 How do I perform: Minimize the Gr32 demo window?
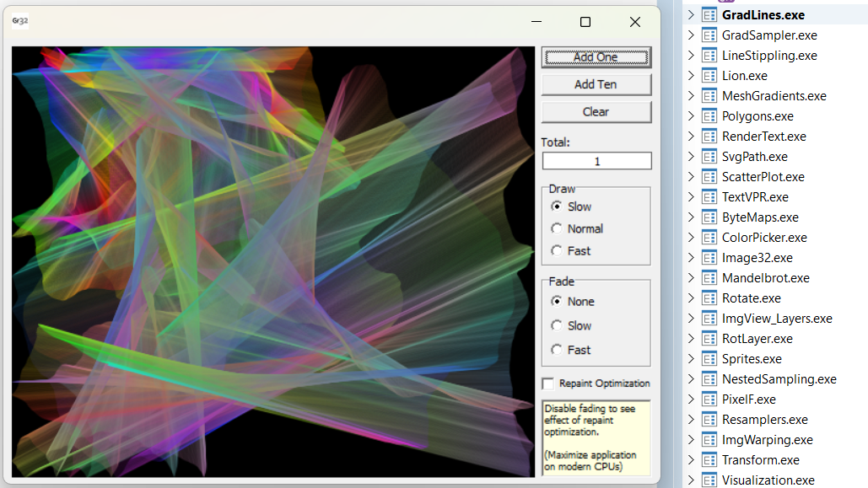(536, 22)
